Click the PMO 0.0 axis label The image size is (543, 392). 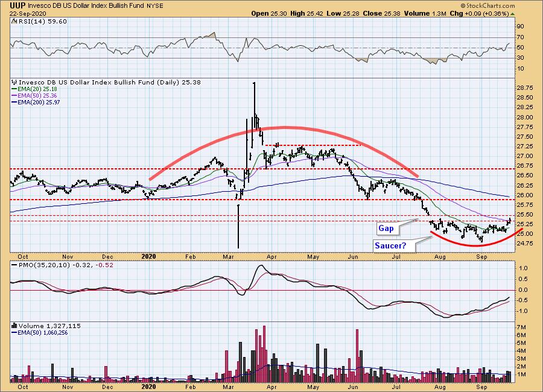click(524, 290)
